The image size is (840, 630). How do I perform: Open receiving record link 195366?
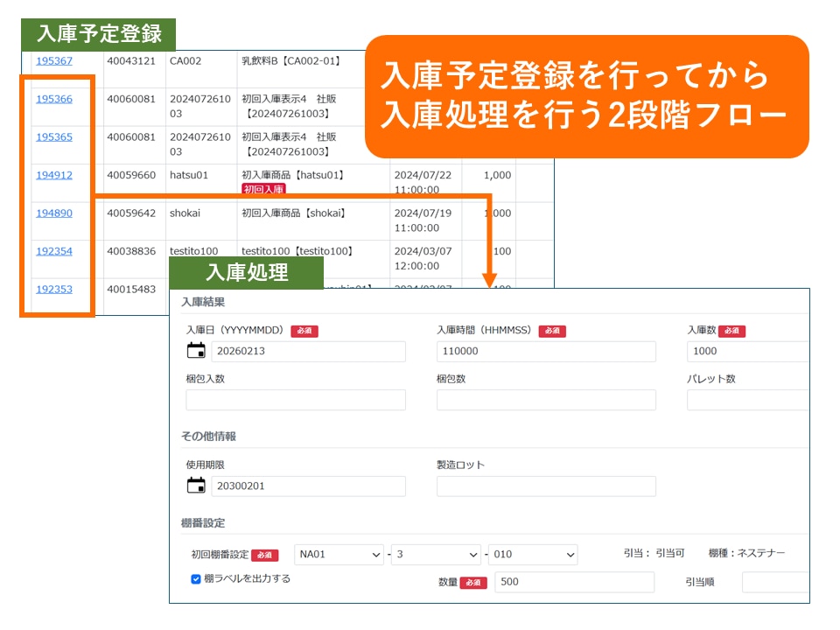[53, 99]
